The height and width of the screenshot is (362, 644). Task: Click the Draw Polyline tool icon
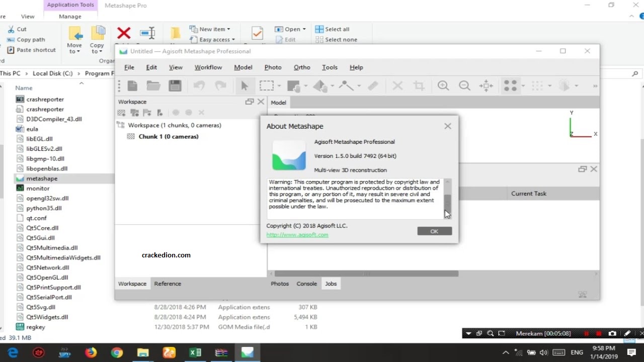(x=346, y=86)
